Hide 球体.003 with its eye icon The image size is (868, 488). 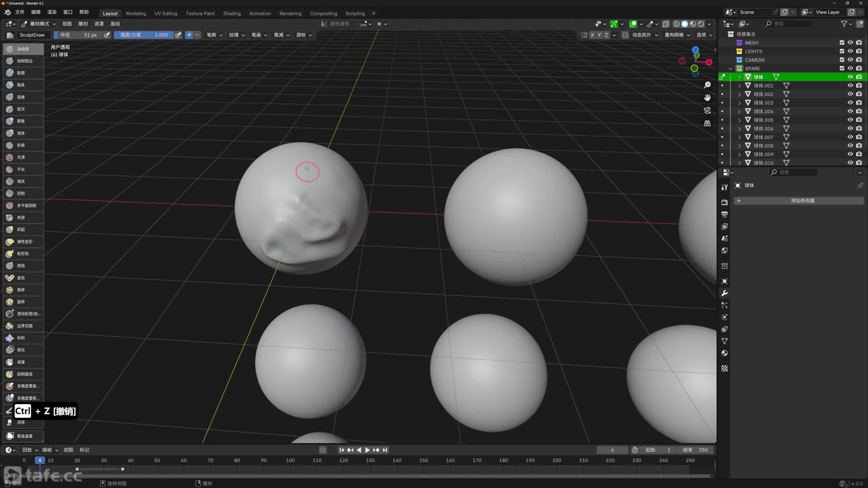coord(850,103)
